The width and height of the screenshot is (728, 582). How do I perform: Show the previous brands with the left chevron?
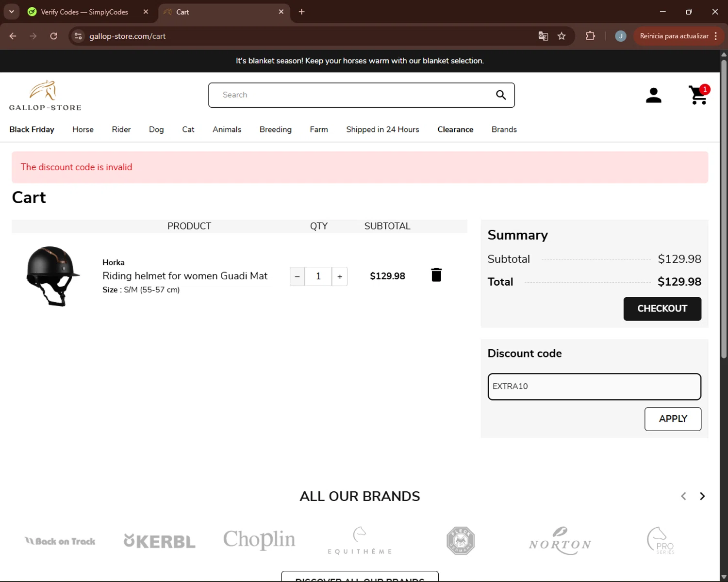683,496
